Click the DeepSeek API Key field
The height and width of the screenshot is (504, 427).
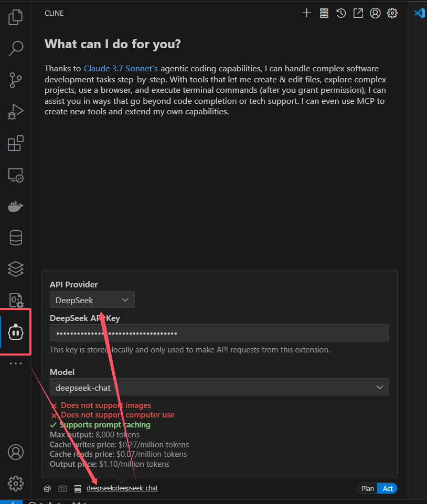pyautogui.click(x=219, y=333)
